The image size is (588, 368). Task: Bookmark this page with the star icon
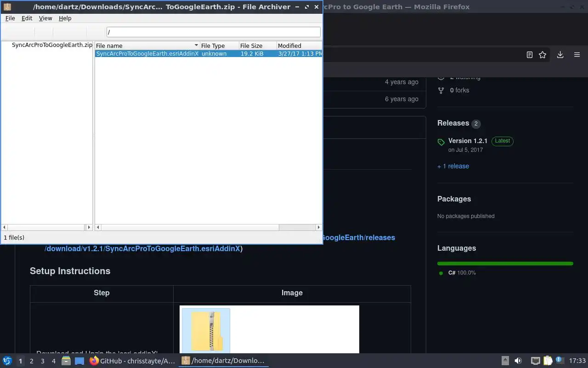543,55
